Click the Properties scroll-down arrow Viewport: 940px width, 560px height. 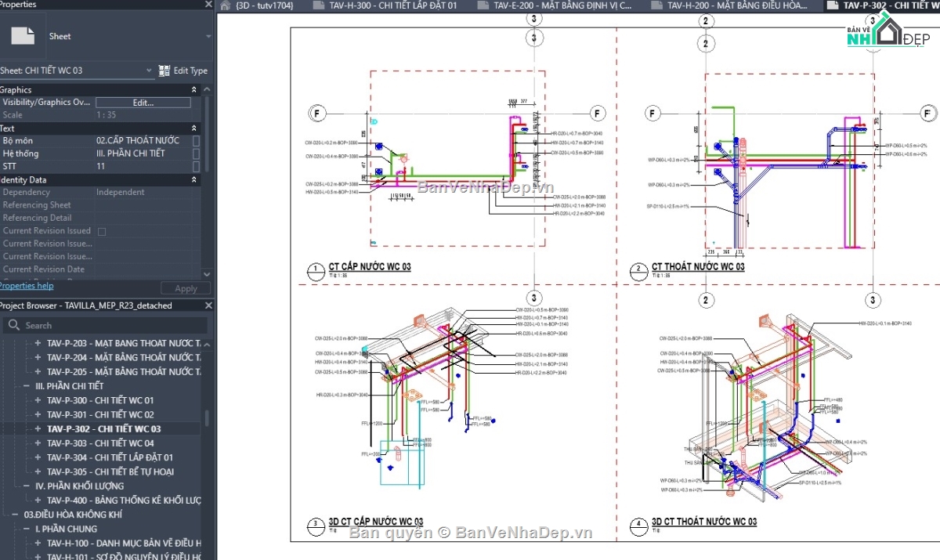(x=207, y=274)
